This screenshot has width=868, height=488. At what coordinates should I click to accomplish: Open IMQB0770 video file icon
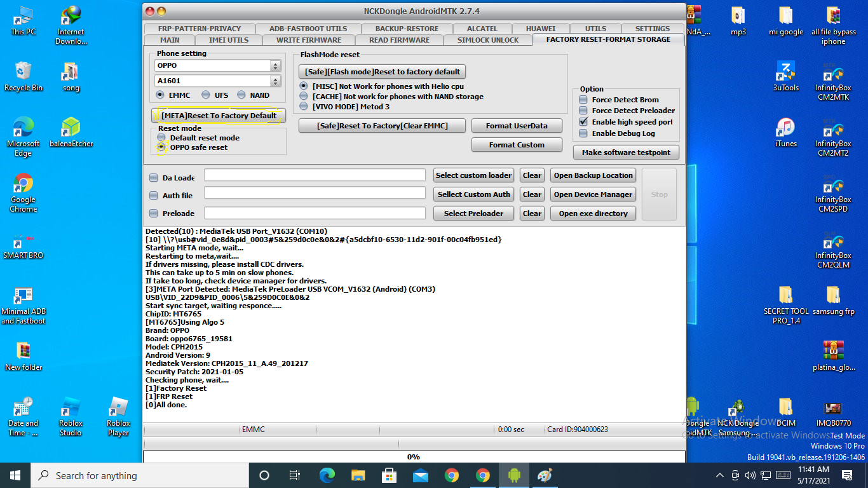(833, 412)
